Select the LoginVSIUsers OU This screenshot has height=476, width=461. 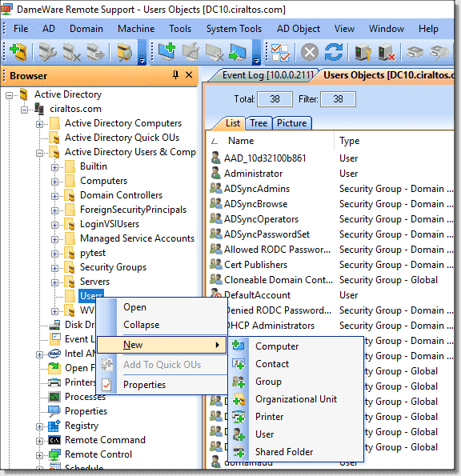pos(110,224)
